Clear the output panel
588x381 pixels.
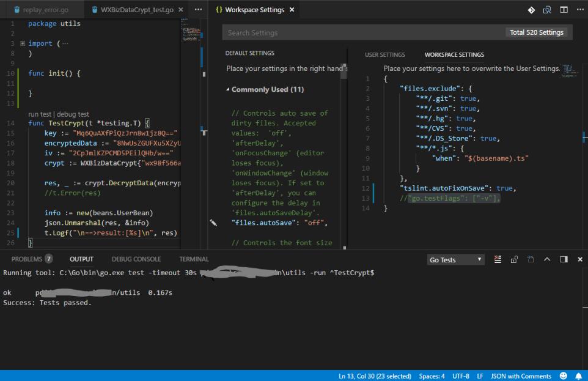498,259
